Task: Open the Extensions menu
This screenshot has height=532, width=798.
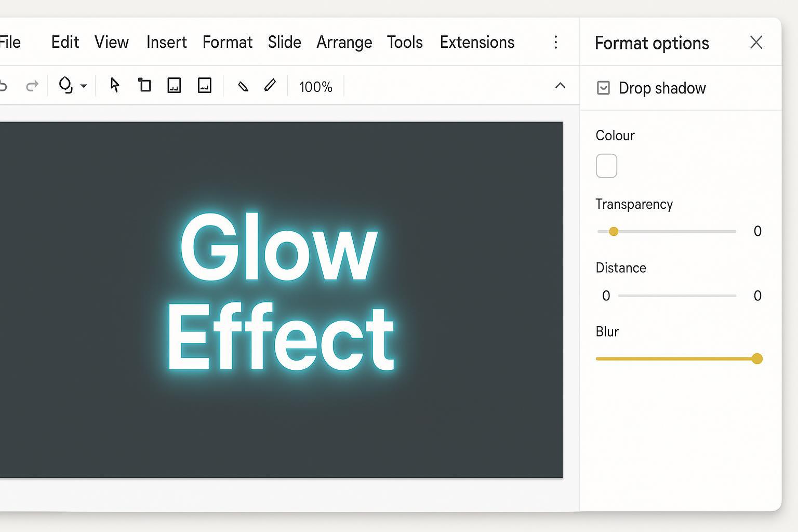Action: 477,42
